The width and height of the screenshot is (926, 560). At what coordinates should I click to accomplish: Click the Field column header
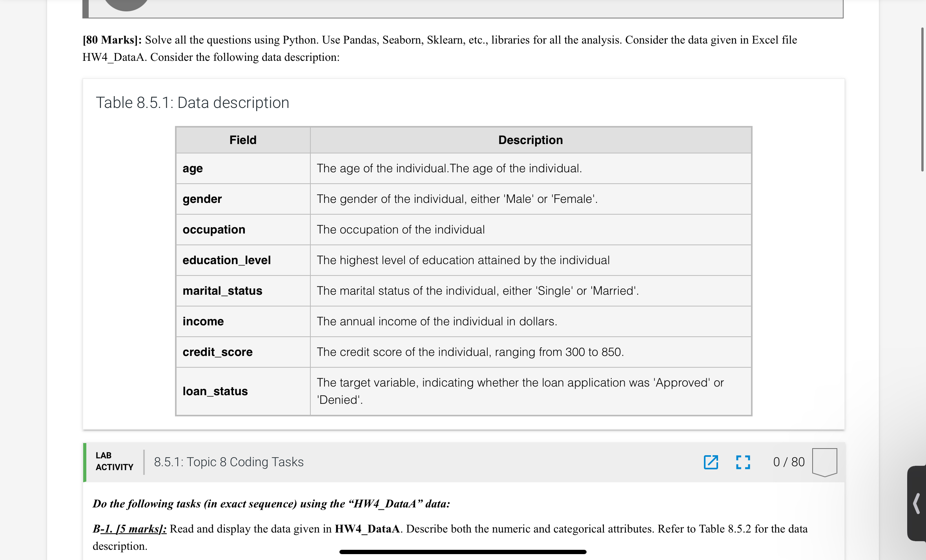242,140
